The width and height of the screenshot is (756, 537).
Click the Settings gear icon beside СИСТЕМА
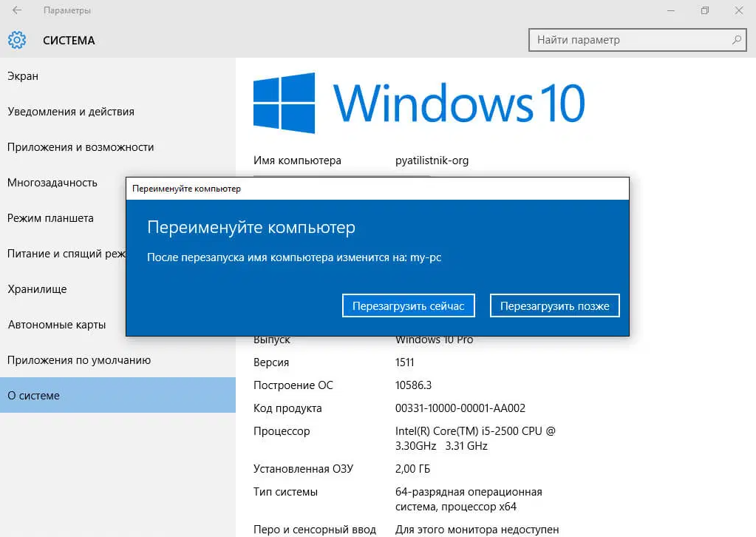(17, 40)
